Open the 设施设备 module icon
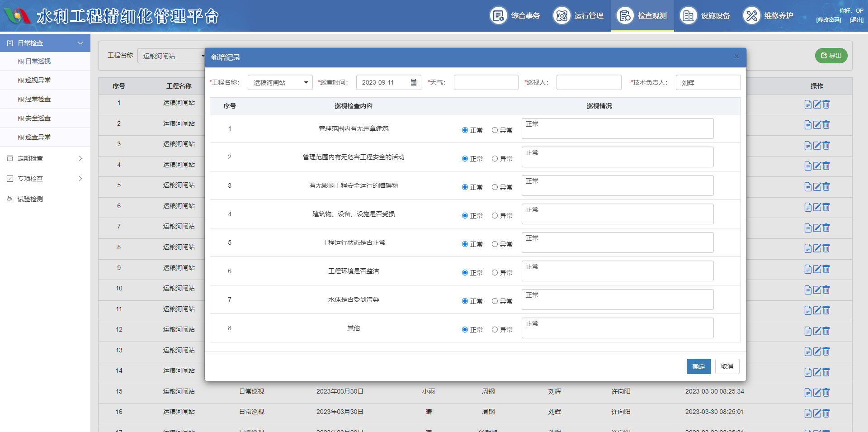The height and width of the screenshot is (432, 868). tap(688, 16)
